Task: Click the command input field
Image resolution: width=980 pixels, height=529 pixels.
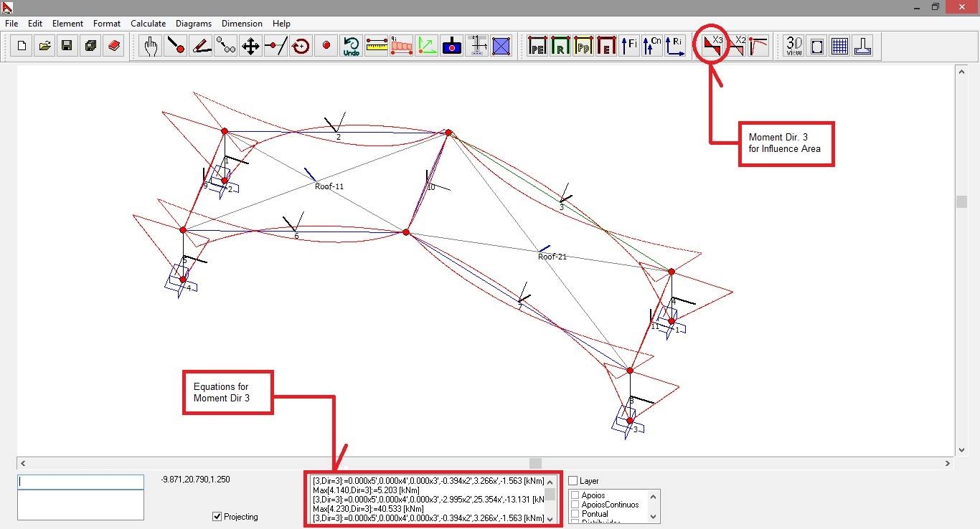Action: click(x=80, y=482)
